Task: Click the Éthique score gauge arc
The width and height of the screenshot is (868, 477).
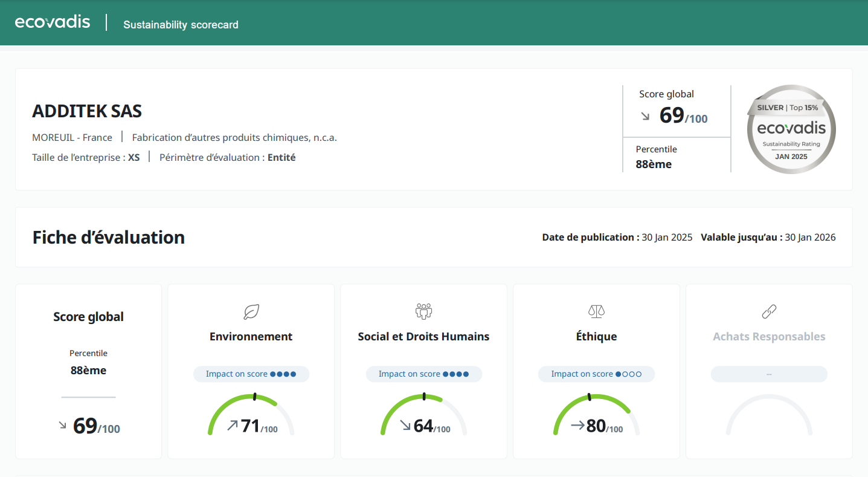Action: click(596, 415)
